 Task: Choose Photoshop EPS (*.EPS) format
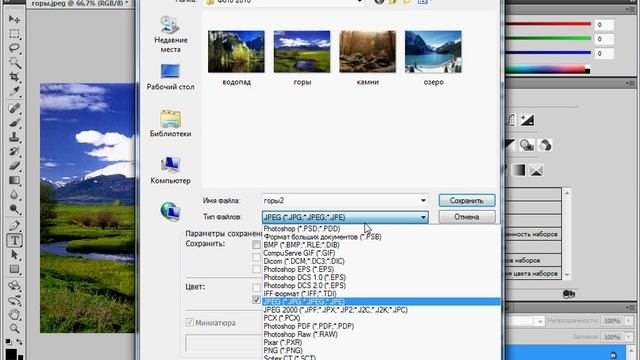pyautogui.click(x=381, y=269)
